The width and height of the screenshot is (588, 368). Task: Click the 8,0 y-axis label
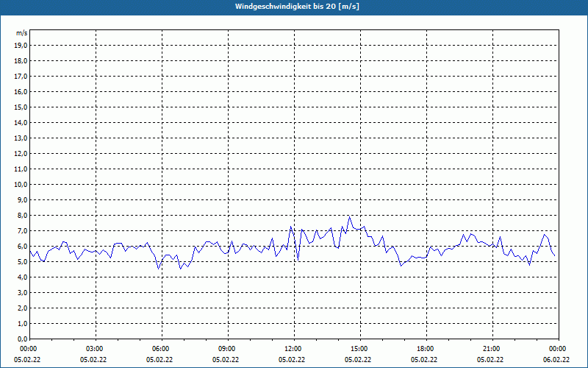(23, 216)
